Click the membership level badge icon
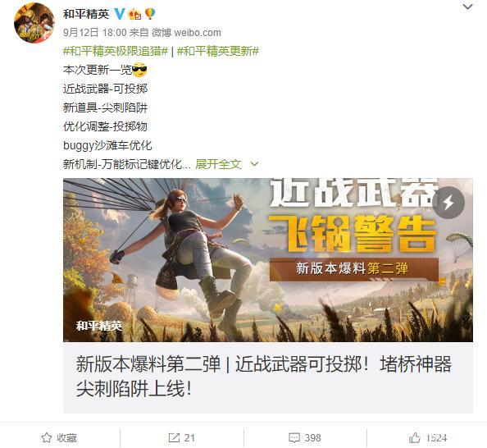The width and height of the screenshot is (487, 448). [x=134, y=14]
